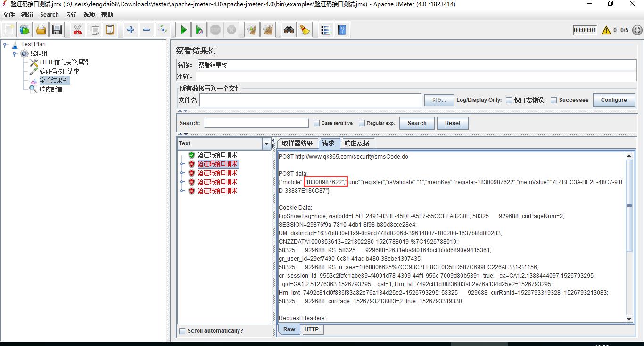Select Test Plan root node
Image resolution: width=644 pixels, height=346 pixels.
tap(33, 44)
